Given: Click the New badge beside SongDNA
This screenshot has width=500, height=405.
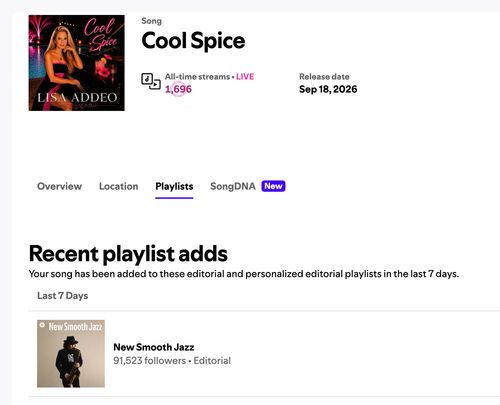Looking at the screenshot, I should coord(273,186).
